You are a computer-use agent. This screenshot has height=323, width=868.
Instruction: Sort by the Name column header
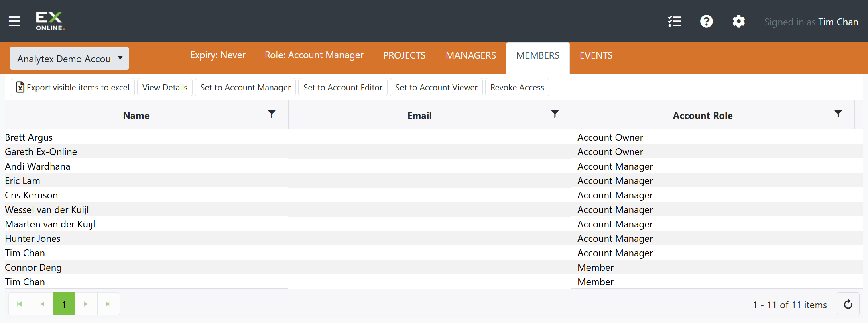[136, 116]
